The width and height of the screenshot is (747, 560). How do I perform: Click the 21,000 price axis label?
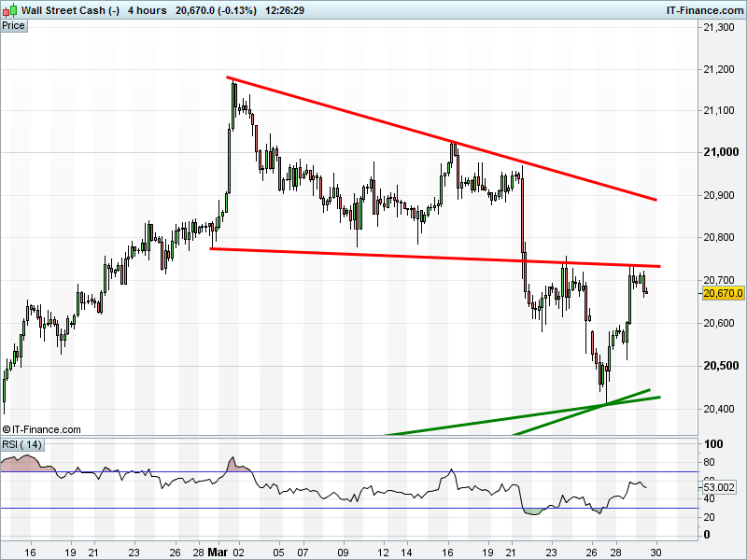click(x=721, y=152)
